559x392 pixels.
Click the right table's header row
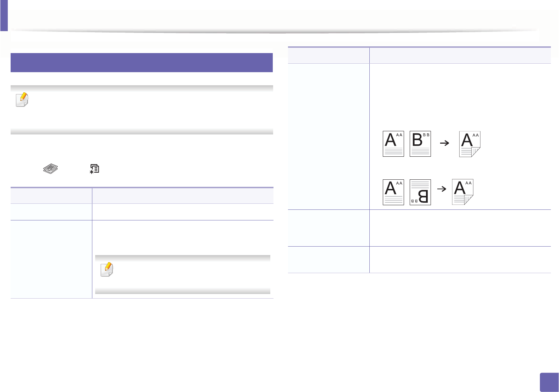click(x=419, y=56)
